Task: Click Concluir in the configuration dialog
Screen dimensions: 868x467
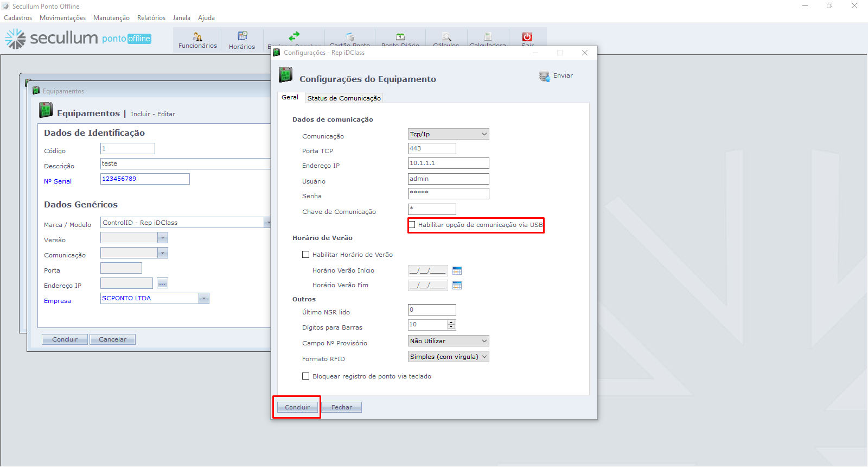Action: coord(297,407)
